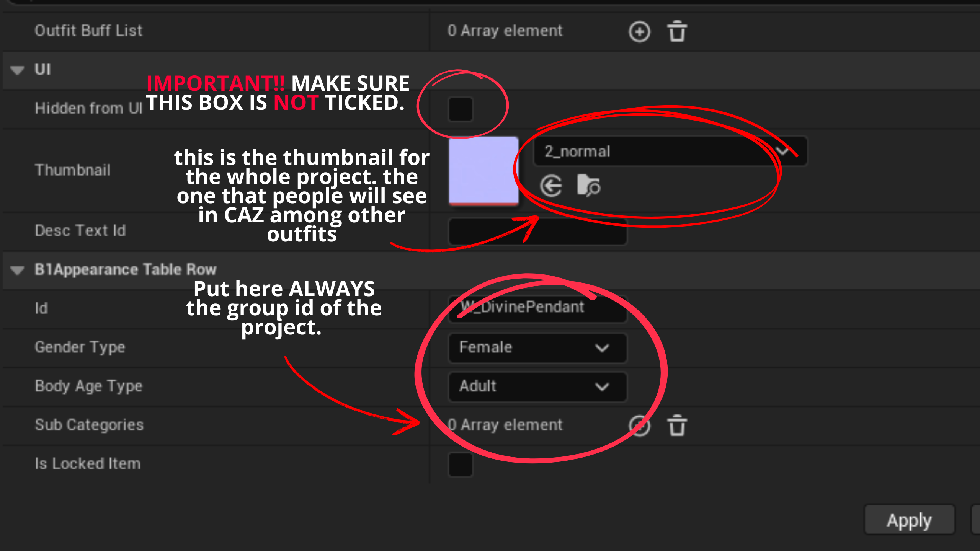Image resolution: width=980 pixels, height=551 pixels.
Task: Add element to Sub Categories array
Action: (x=639, y=425)
